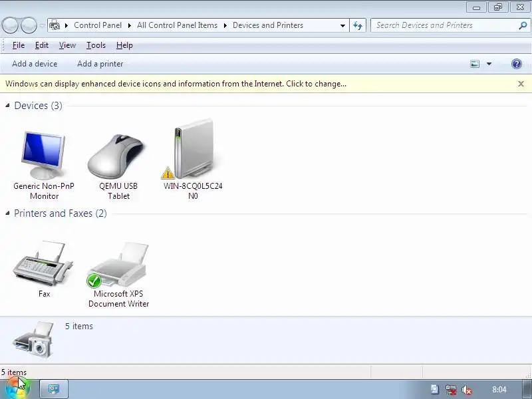Click the Change your view icon
The image size is (532, 399).
coord(475,64)
